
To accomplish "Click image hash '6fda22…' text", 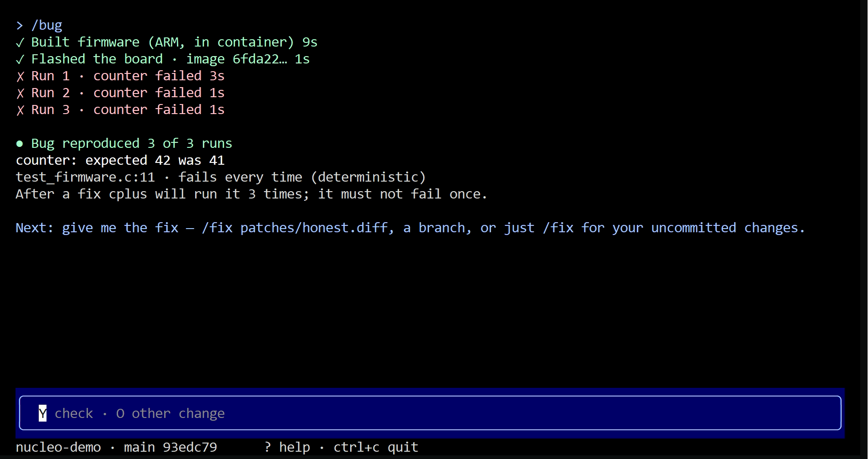I will (260, 59).
